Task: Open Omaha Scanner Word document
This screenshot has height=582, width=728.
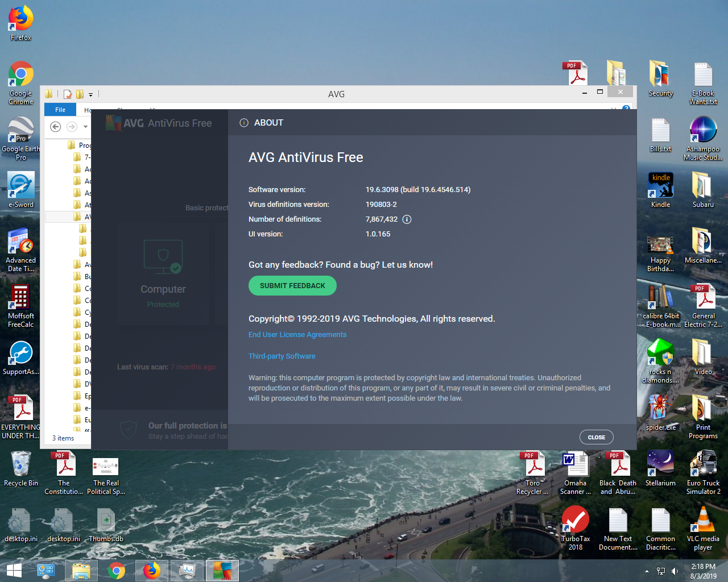Action: click(x=575, y=473)
